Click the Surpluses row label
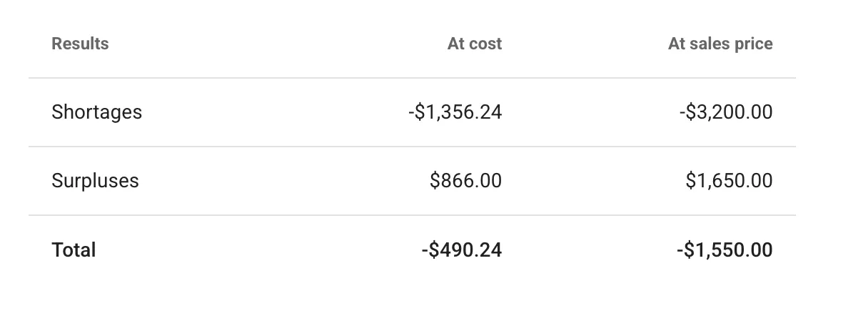Image resolution: width=868 pixels, height=316 pixels. pos(95,181)
